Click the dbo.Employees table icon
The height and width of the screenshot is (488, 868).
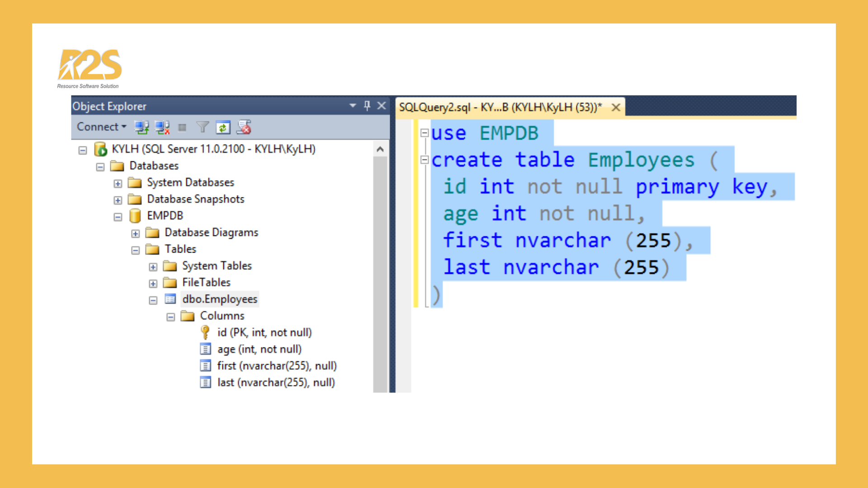click(170, 299)
